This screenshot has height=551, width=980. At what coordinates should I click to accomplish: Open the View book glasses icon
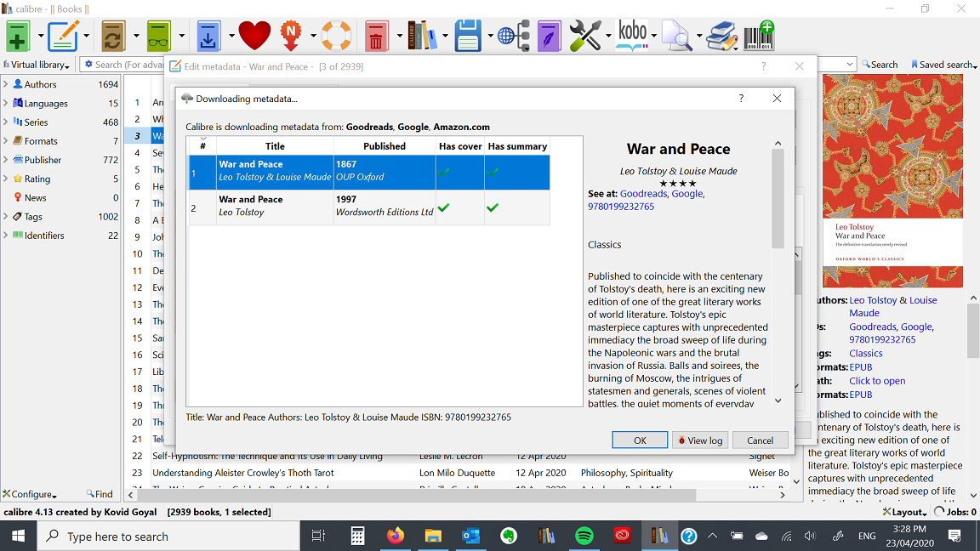click(x=158, y=36)
